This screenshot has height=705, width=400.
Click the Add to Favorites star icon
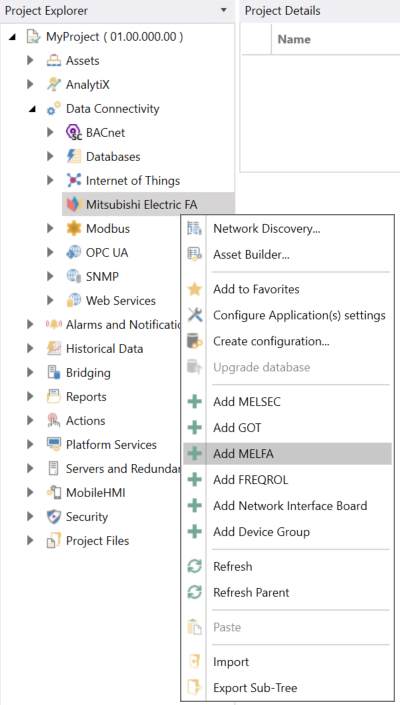tap(195, 289)
